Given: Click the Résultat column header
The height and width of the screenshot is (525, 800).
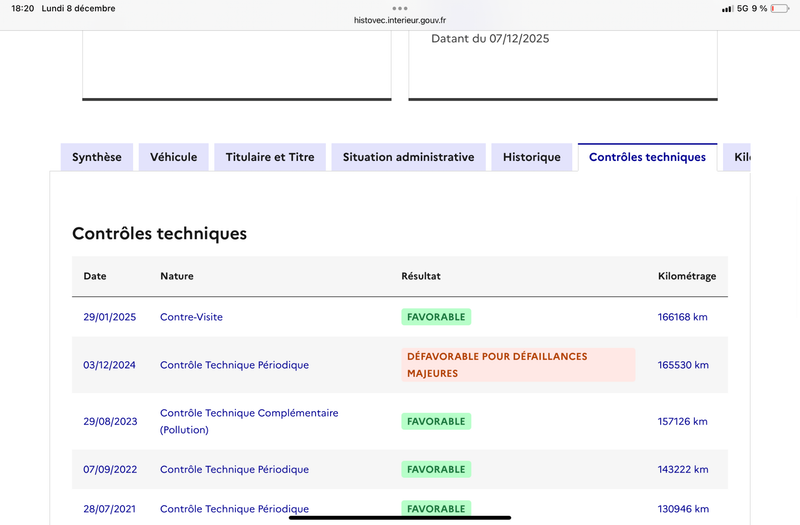Looking at the screenshot, I should tap(421, 276).
